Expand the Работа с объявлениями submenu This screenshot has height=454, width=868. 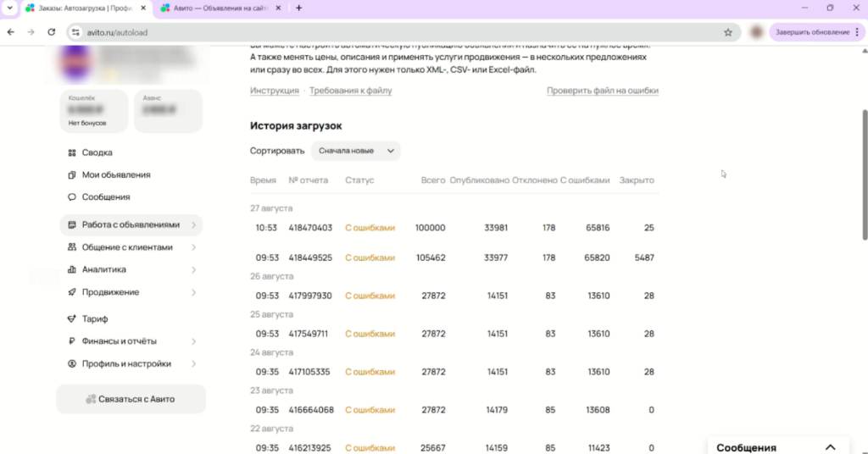193,225
